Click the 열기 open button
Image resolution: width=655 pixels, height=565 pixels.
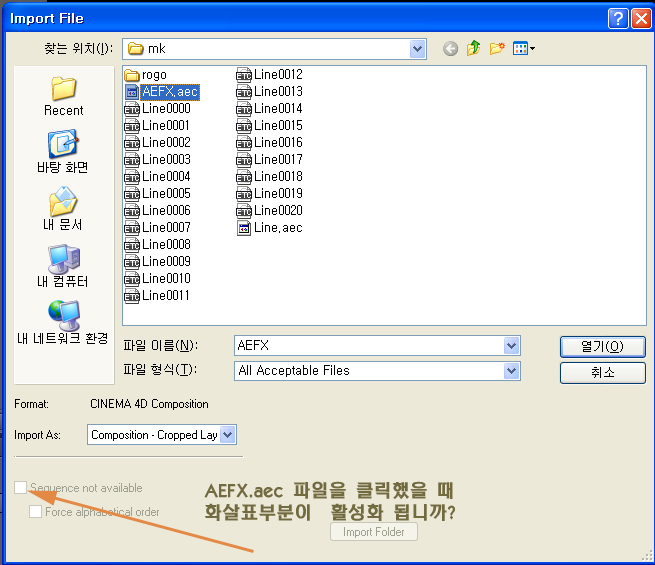coord(602,346)
